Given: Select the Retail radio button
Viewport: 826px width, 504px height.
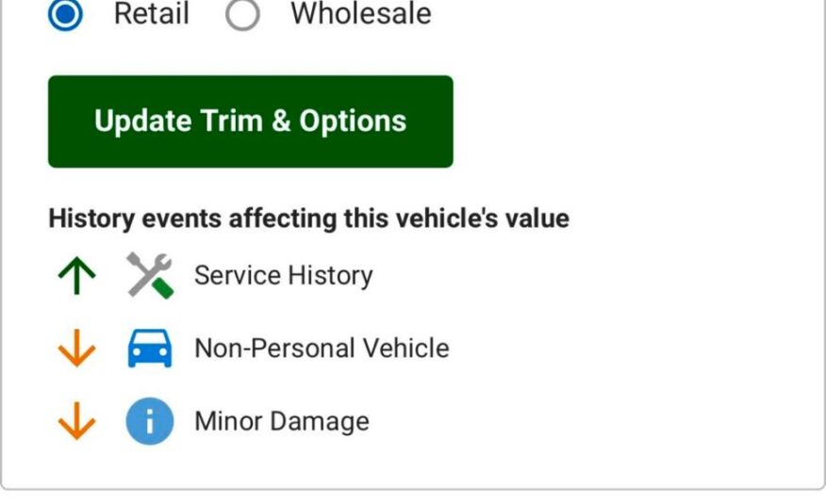Looking at the screenshot, I should [65, 14].
